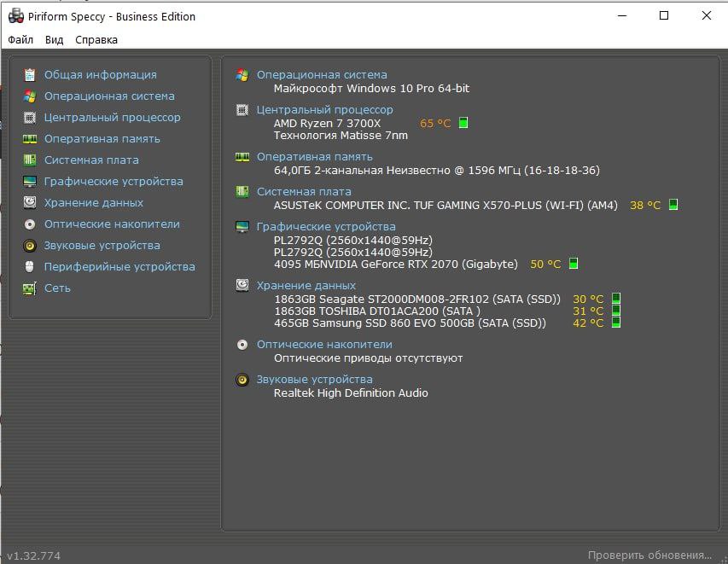Click the Графические устройства heading link in summary
Viewport: 728px width, 564px height.
point(326,226)
